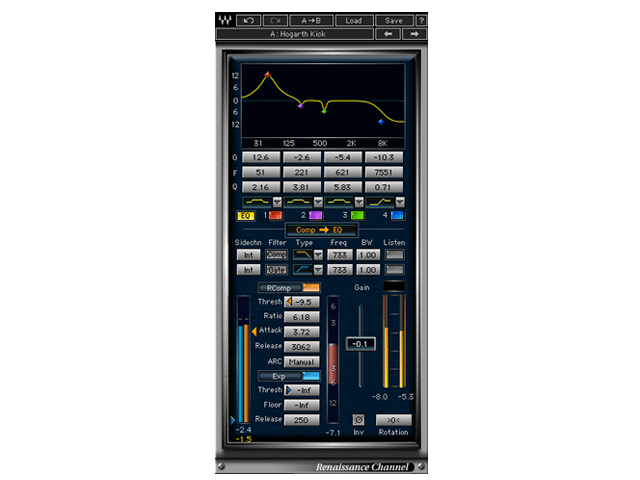Click compressor Ratio value 6.18
The image size is (640, 480).
(302, 317)
